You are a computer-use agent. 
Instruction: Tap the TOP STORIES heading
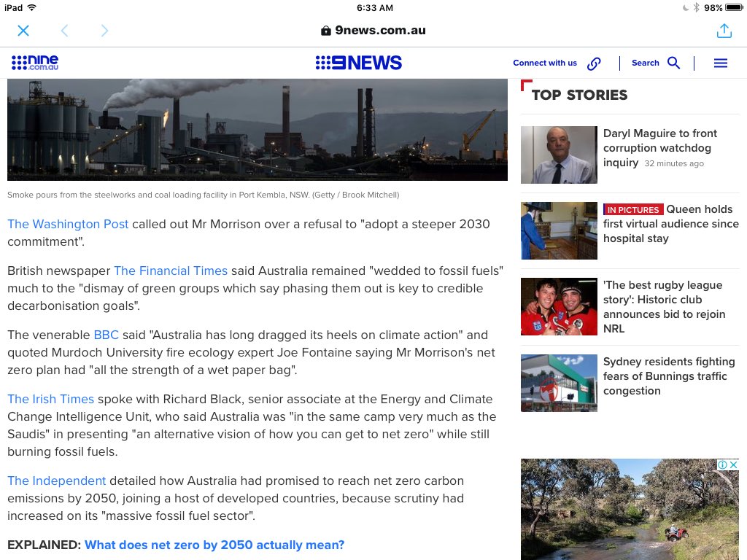pyautogui.click(x=579, y=95)
